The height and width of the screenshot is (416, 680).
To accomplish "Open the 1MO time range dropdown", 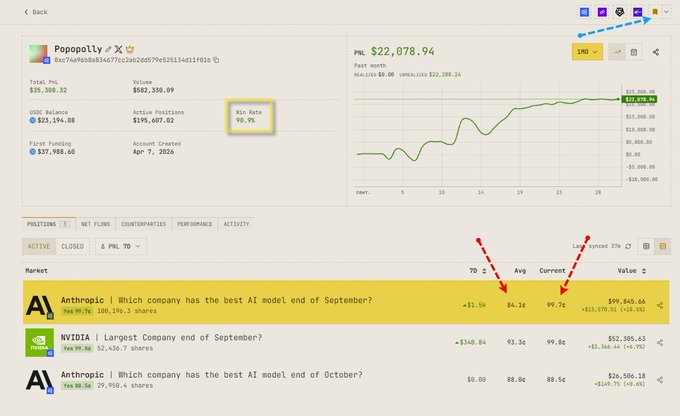I will pos(587,52).
